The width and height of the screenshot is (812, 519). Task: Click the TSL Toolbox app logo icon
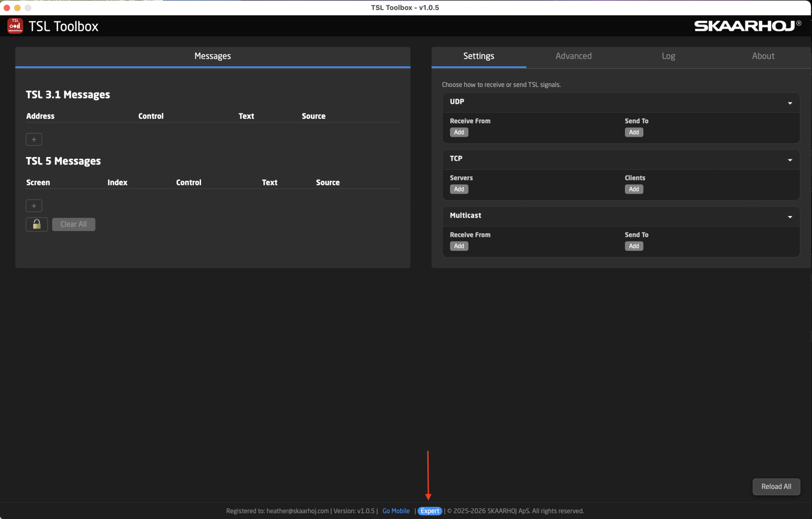tap(15, 26)
